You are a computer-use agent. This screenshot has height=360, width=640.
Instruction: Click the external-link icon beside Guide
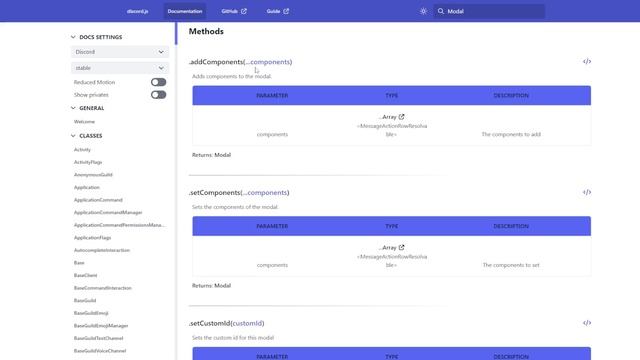tap(286, 11)
